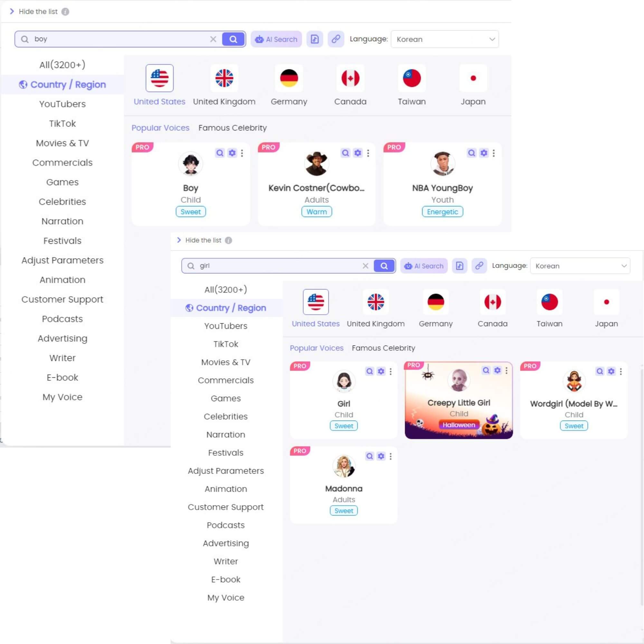
Task: Collapse the Hide the list expander at top
Action: (12, 11)
